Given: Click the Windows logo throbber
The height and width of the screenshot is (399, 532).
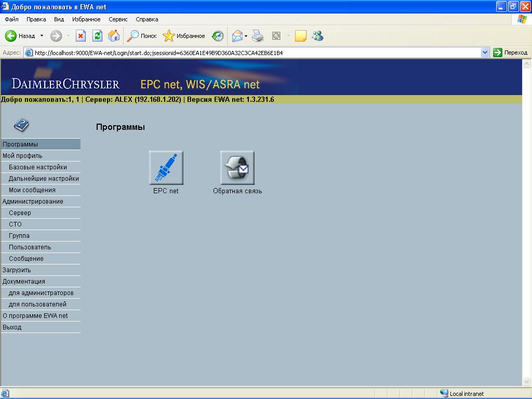Looking at the screenshot, I should pos(522,19).
